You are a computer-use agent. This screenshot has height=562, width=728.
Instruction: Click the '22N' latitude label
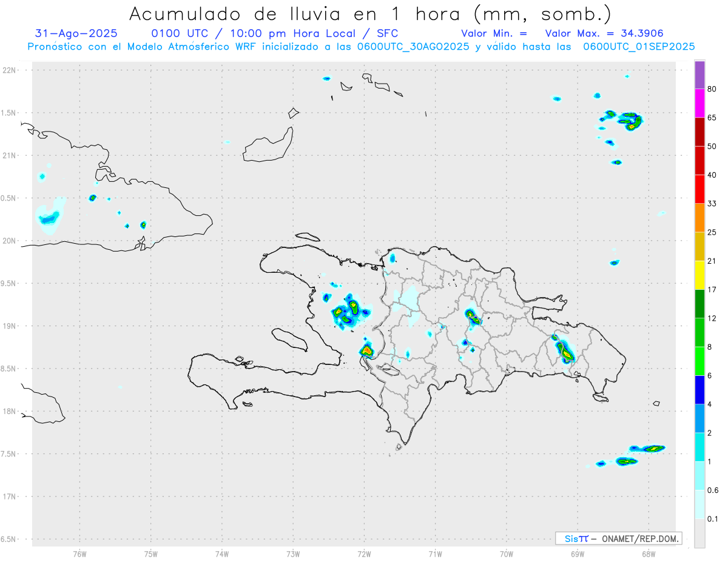click(x=10, y=70)
